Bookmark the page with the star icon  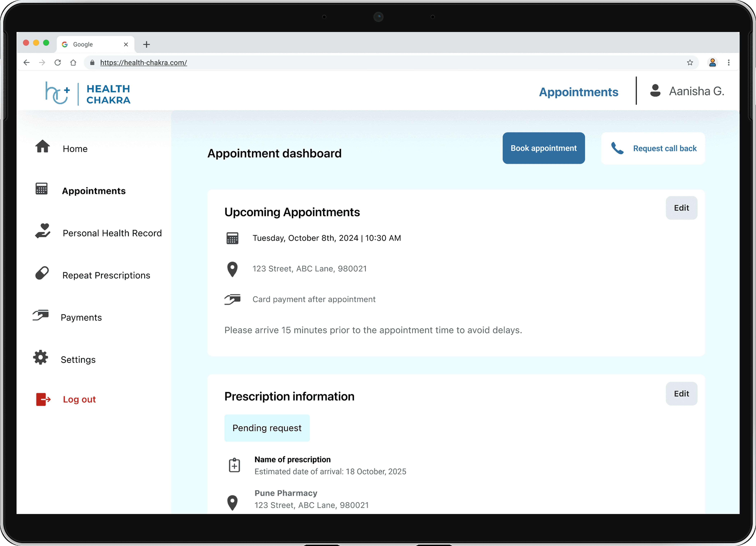(690, 63)
